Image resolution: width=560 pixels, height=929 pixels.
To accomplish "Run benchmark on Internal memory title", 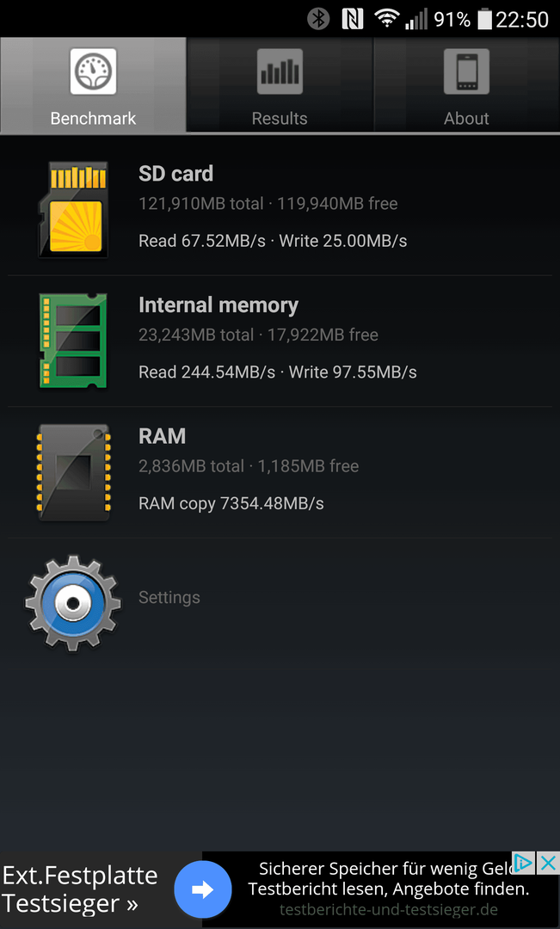I will (x=218, y=305).
